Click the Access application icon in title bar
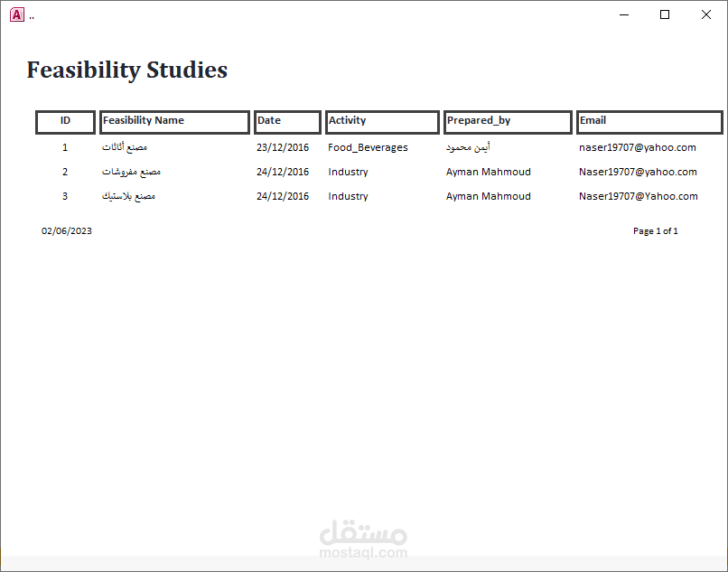The width and height of the screenshot is (728, 572). [17, 14]
